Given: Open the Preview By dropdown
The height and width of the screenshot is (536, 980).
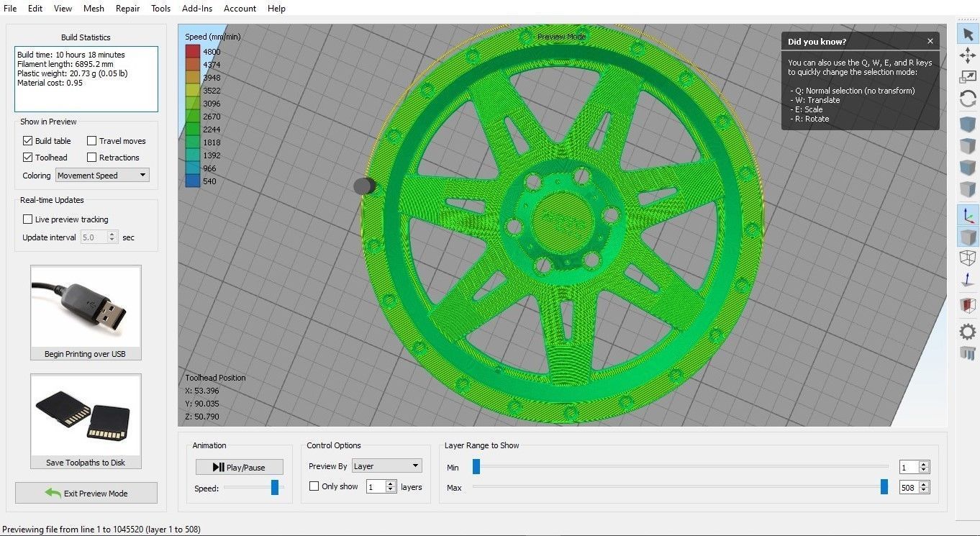Looking at the screenshot, I should [x=386, y=466].
